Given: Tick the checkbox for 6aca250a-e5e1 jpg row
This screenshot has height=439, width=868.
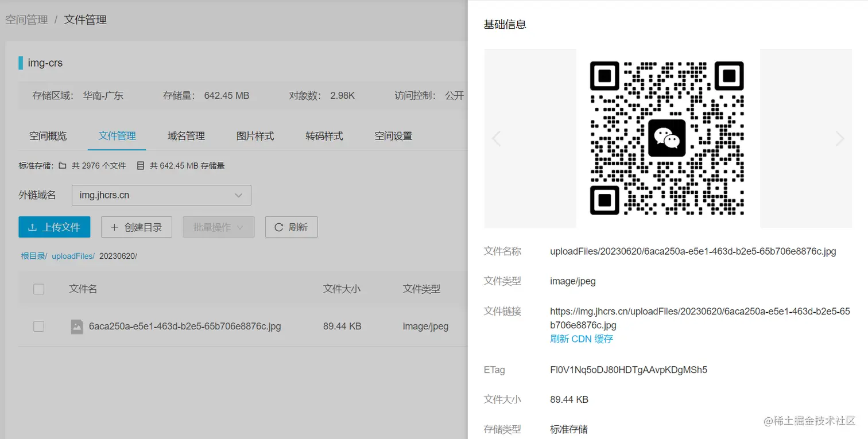Looking at the screenshot, I should pyautogui.click(x=39, y=327).
